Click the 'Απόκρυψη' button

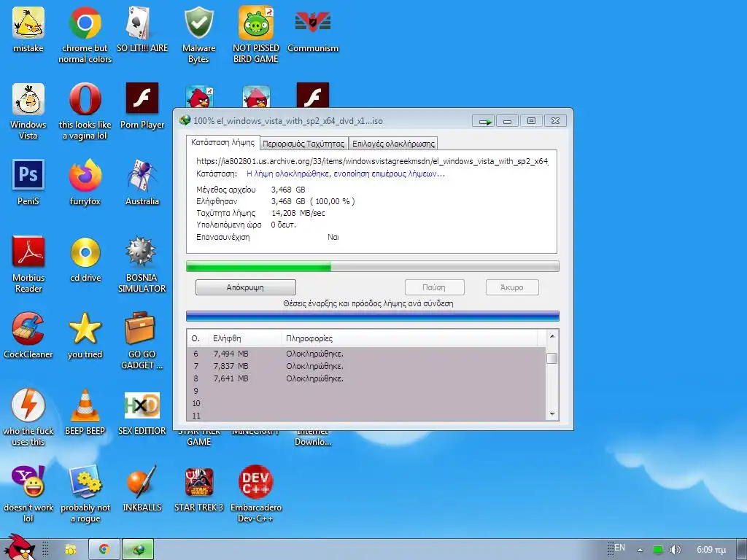[x=245, y=287]
